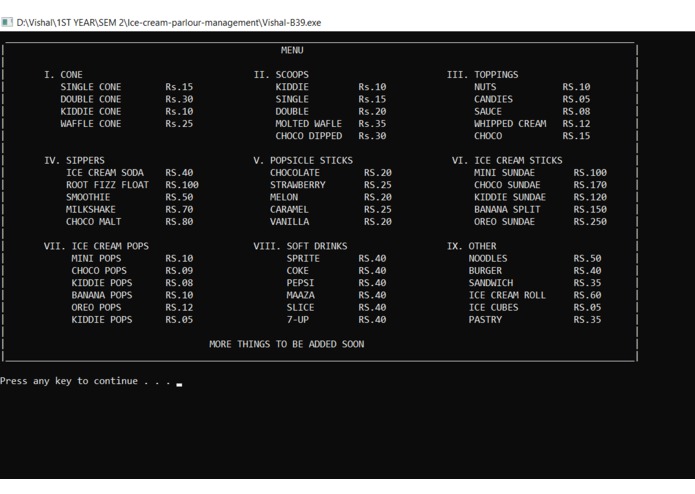Image resolution: width=695 pixels, height=494 pixels.
Task: Click the 7-UP soft drink item
Action: coord(297,320)
